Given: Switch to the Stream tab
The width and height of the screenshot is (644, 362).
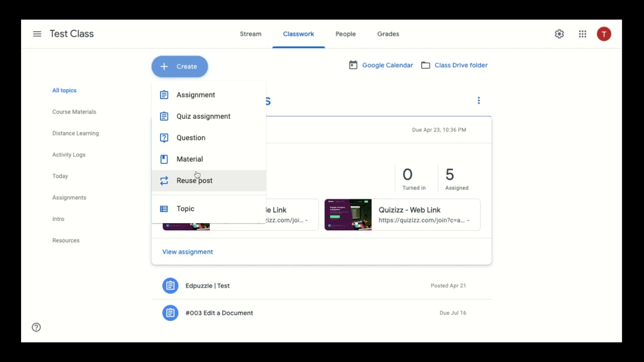Looking at the screenshot, I should 251,34.
